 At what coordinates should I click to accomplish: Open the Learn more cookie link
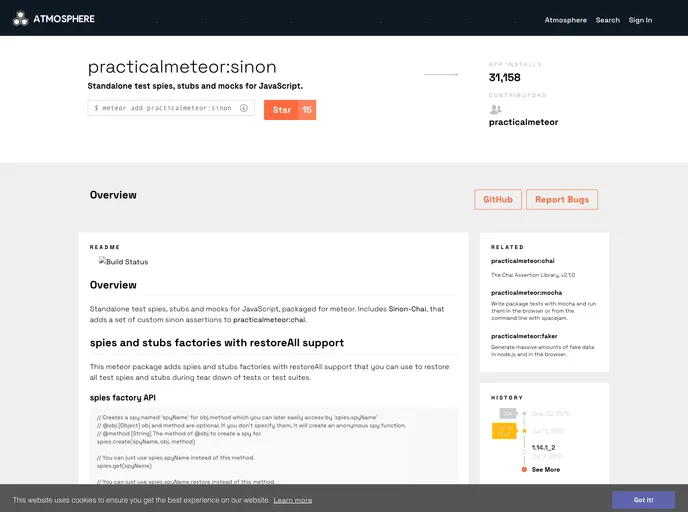point(293,500)
